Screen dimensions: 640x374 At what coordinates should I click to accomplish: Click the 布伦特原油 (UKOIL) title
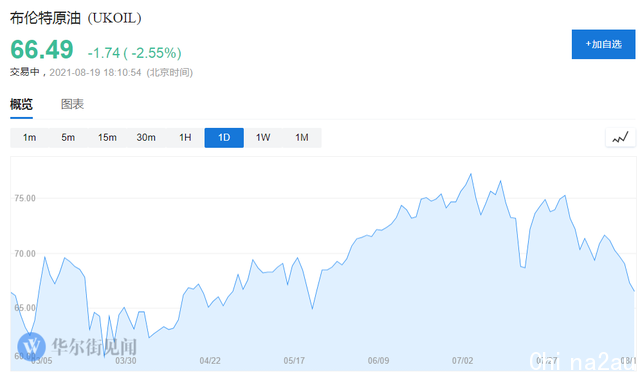(76, 18)
